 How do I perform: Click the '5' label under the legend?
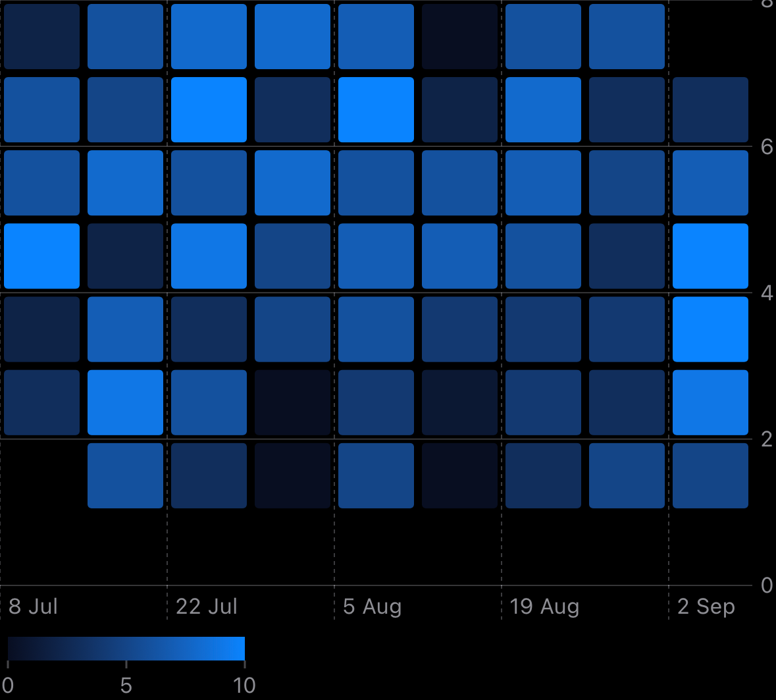tap(126, 686)
